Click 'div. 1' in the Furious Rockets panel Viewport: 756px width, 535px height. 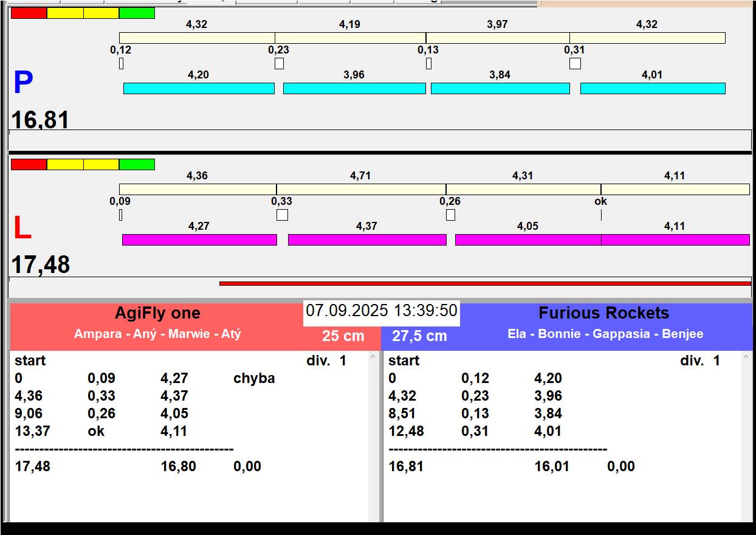[x=700, y=361]
